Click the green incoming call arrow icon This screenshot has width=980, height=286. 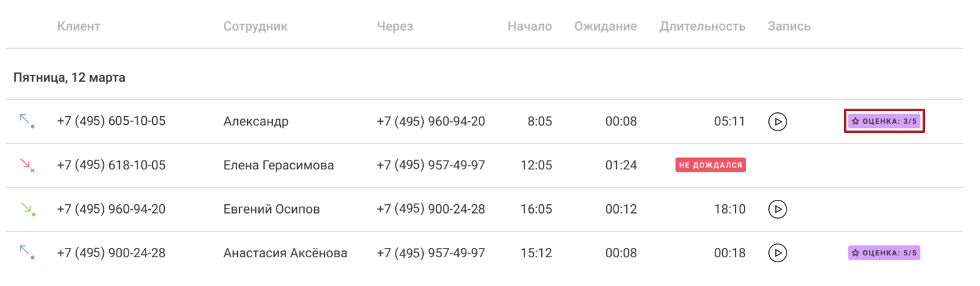27,209
